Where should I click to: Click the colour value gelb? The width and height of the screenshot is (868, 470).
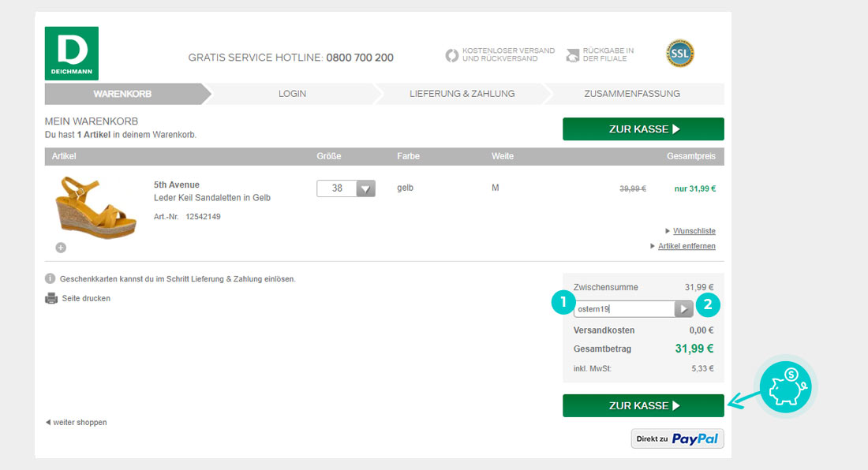pyautogui.click(x=406, y=188)
